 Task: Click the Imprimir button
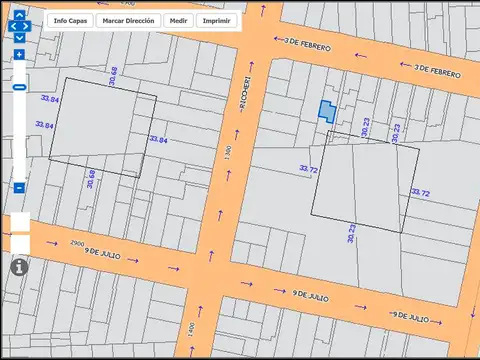tap(217, 21)
